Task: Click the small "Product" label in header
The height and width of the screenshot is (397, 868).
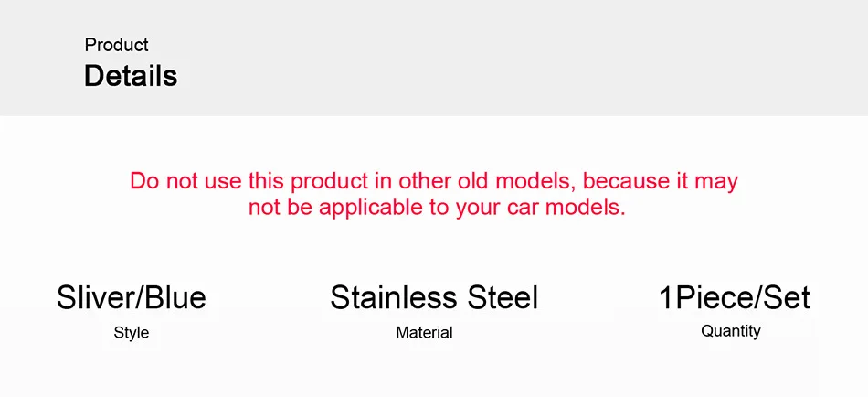Action: click(x=116, y=44)
